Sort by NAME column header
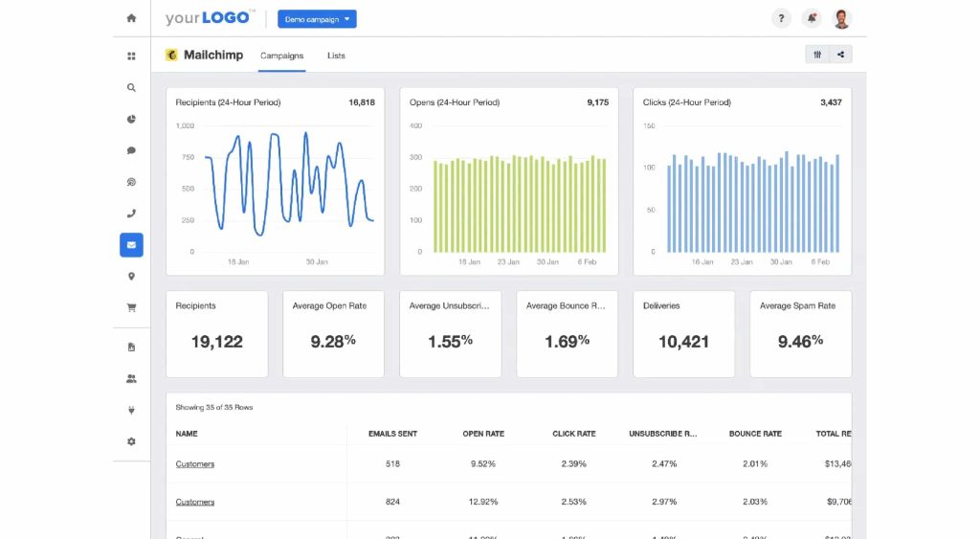The image size is (980, 539). point(187,434)
